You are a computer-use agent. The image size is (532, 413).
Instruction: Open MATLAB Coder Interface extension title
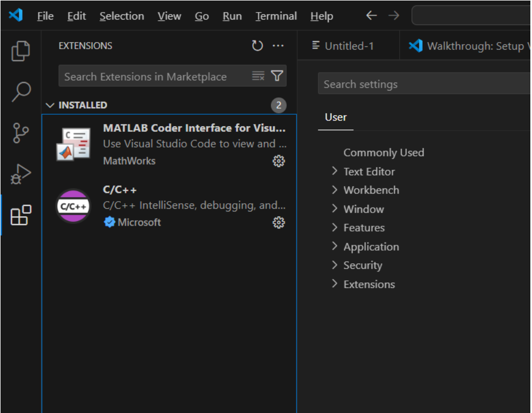194,128
